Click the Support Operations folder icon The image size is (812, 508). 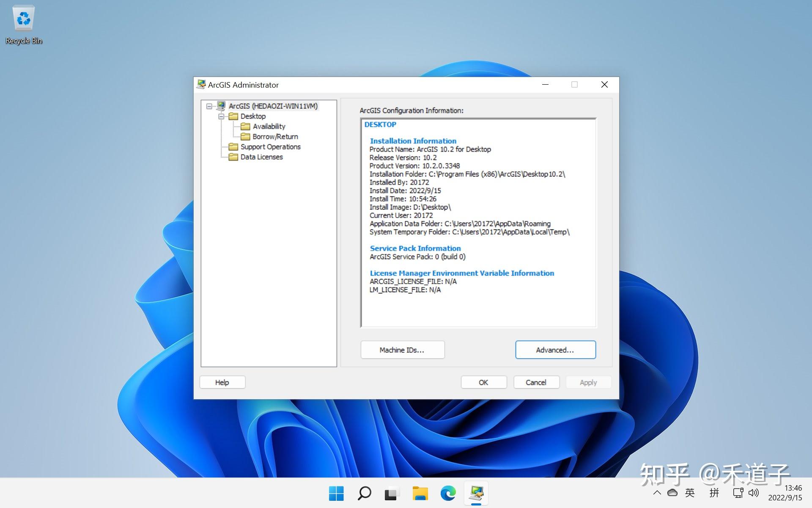pyautogui.click(x=233, y=147)
